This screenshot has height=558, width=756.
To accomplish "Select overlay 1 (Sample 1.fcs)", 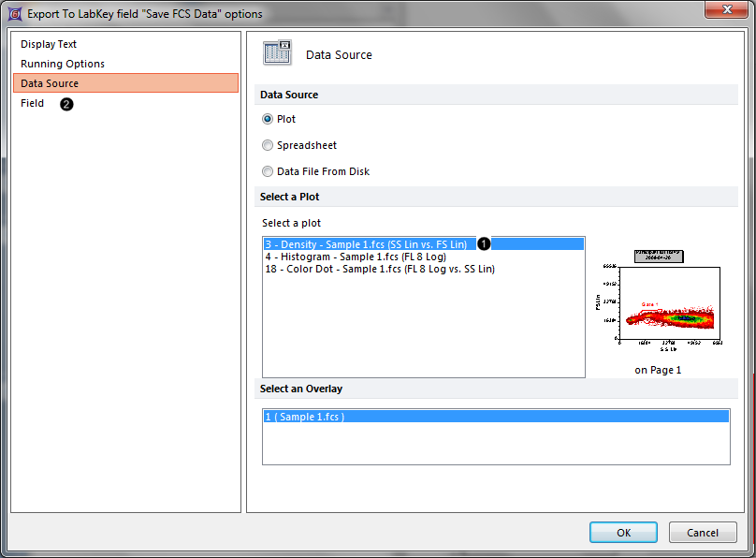I will pyautogui.click(x=305, y=417).
